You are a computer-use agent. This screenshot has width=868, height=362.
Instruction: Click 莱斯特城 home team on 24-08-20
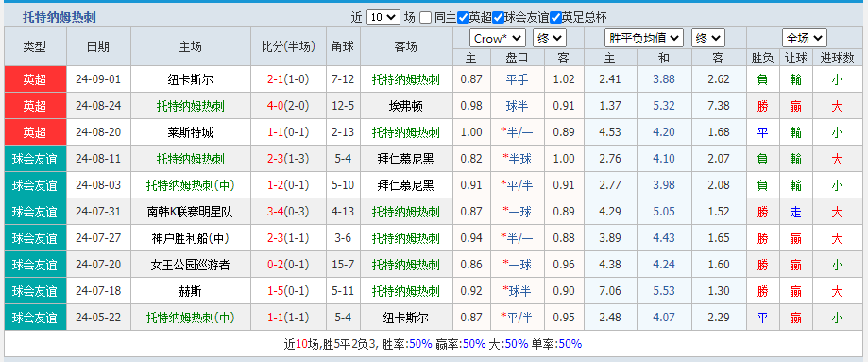191,132
